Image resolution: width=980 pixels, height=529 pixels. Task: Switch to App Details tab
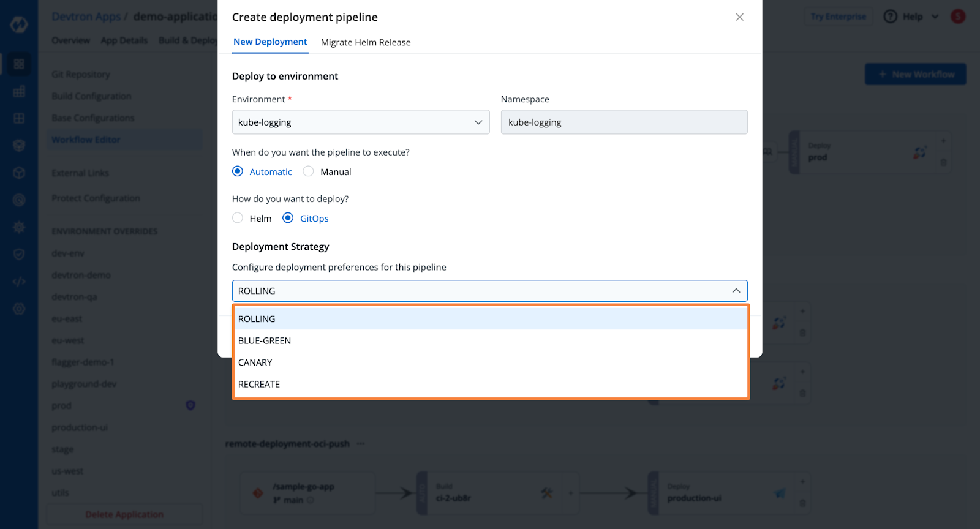click(124, 40)
